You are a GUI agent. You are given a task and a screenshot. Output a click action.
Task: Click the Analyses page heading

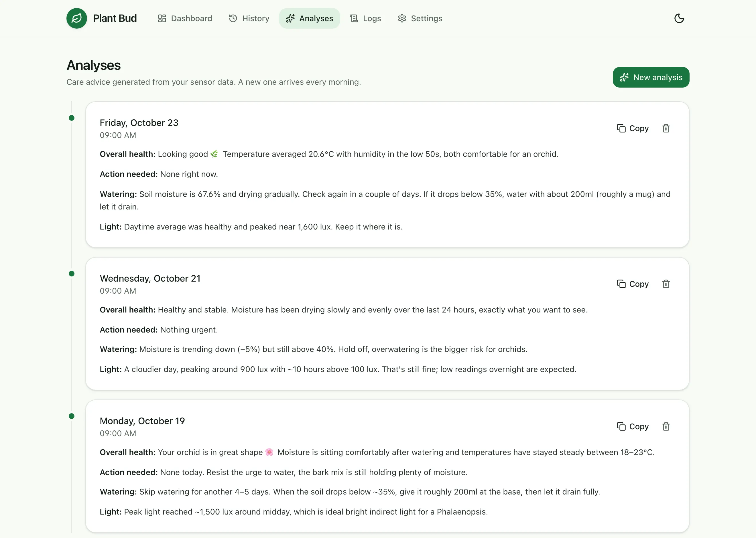pyautogui.click(x=93, y=65)
